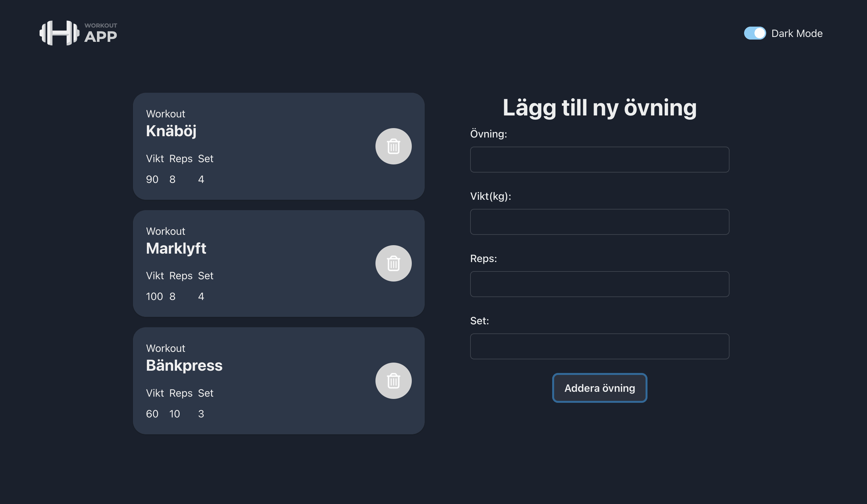This screenshot has height=504, width=867.
Task: Click the dumbbell logo icon
Action: (x=60, y=33)
